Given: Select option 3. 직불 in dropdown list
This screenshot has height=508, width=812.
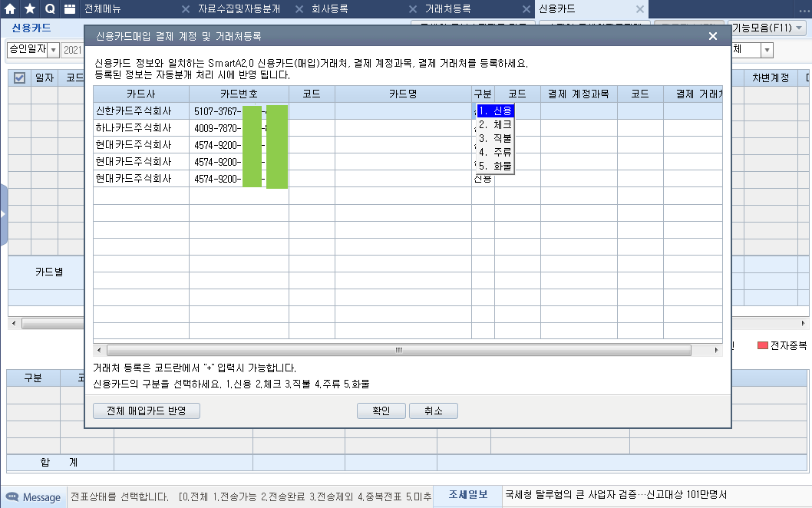Looking at the screenshot, I should pyautogui.click(x=495, y=138).
